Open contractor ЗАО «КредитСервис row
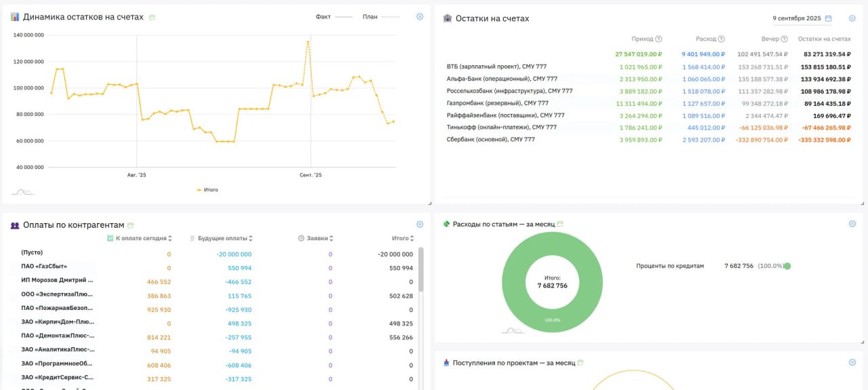This screenshot has width=868, height=390. pos(214,378)
